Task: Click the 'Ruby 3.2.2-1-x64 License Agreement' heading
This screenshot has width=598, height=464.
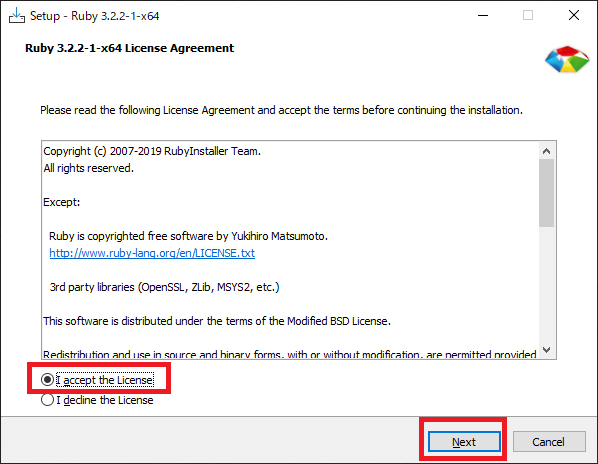Action: click(x=129, y=48)
